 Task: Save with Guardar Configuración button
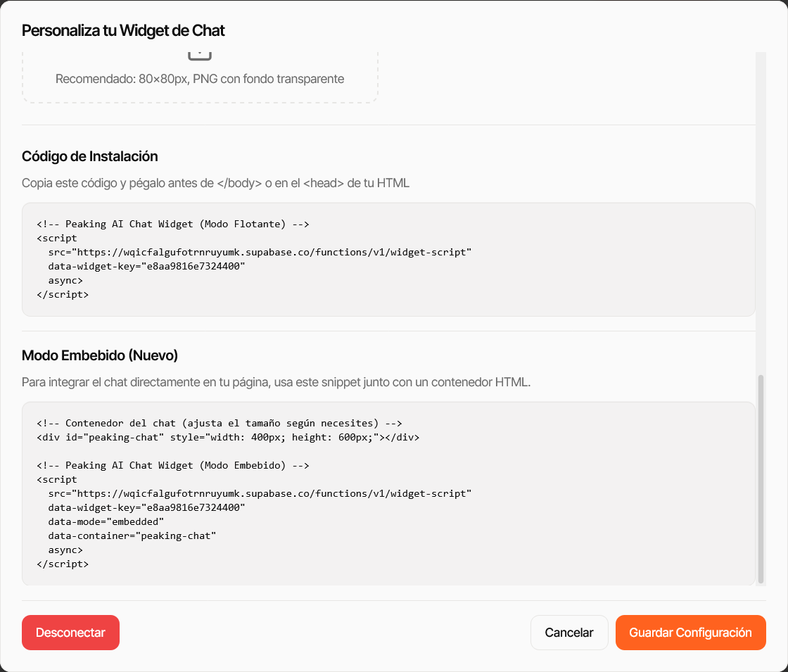[690, 633]
